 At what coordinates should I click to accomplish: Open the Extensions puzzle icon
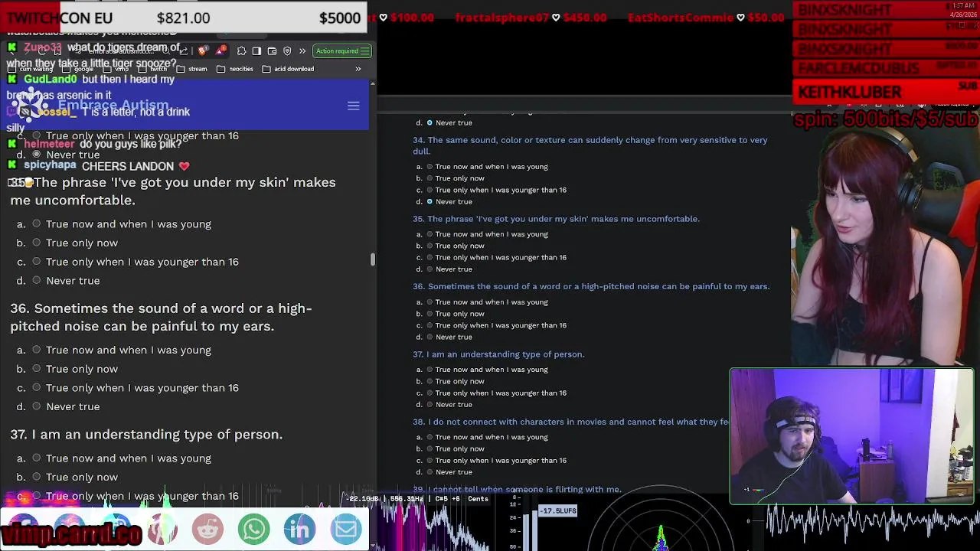(241, 51)
